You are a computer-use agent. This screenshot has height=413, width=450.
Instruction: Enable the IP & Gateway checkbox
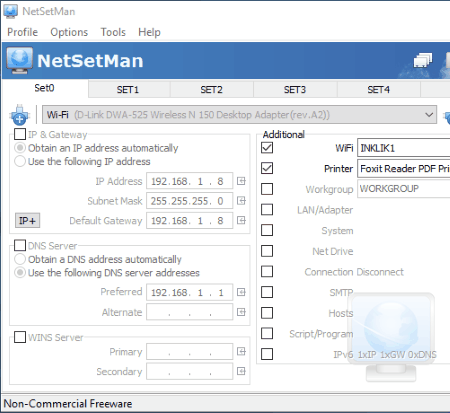[20, 134]
